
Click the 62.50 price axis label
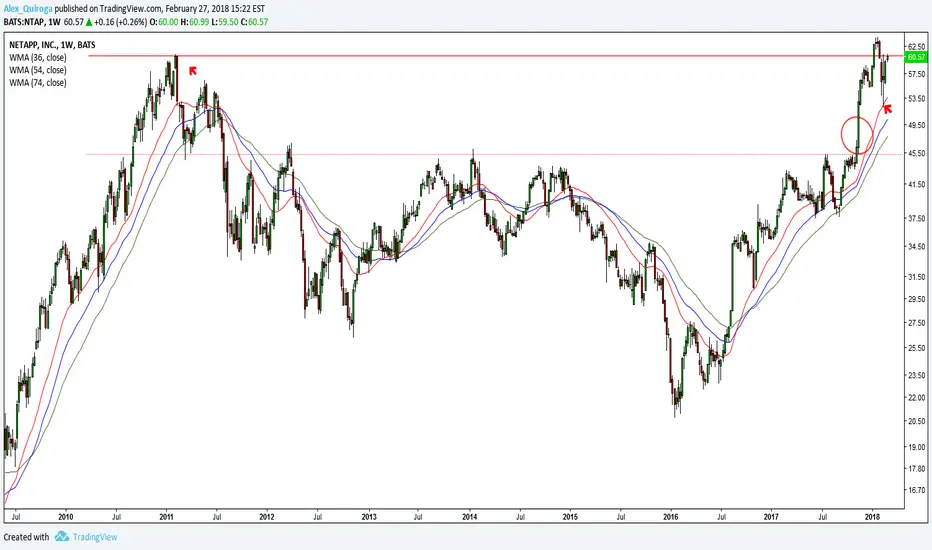(916, 46)
